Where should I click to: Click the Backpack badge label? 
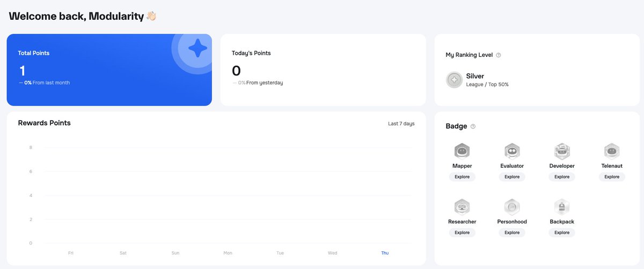[x=562, y=222]
